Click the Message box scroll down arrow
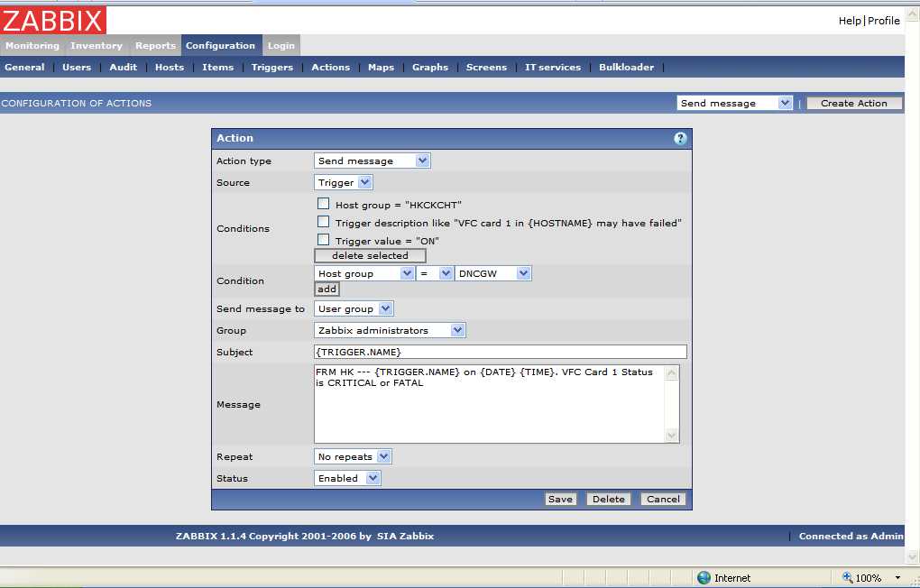This screenshot has height=588, width=920. click(x=672, y=436)
